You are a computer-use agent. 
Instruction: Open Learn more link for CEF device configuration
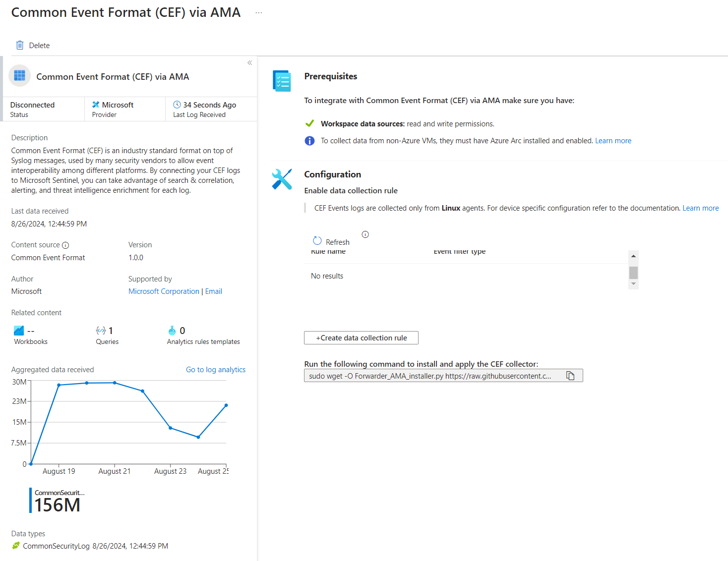pyautogui.click(x=700, y=208)
